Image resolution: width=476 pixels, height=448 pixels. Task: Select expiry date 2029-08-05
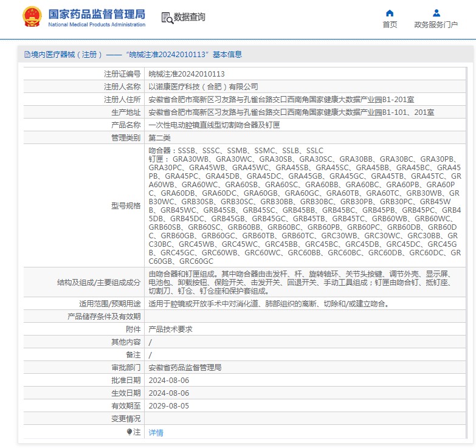tap(169, 406)
